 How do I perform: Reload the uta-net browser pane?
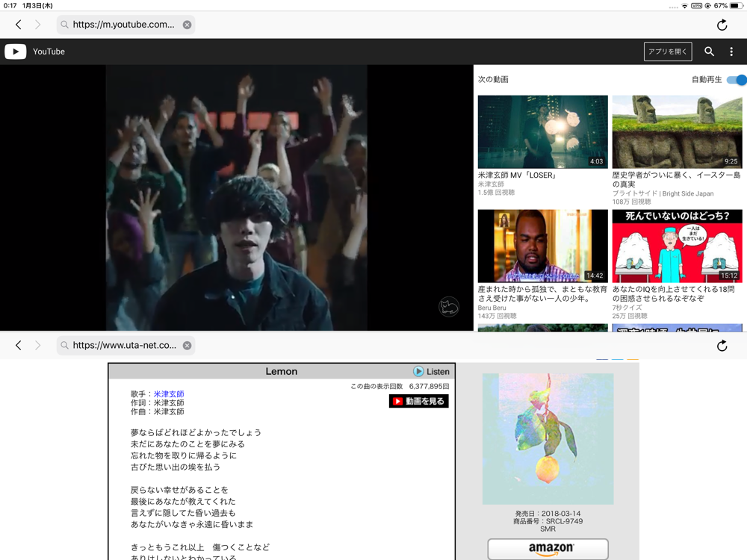click(722, 345)
